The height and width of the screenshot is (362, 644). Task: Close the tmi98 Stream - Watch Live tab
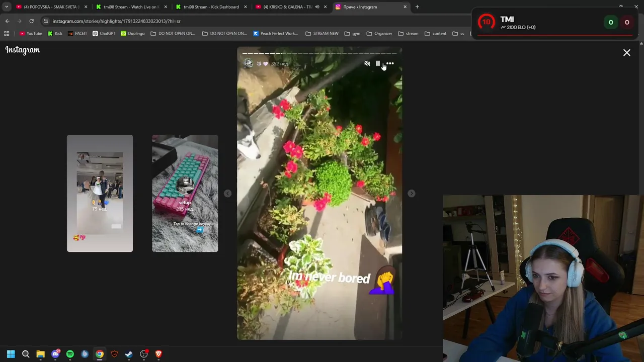tap(166, 7)
